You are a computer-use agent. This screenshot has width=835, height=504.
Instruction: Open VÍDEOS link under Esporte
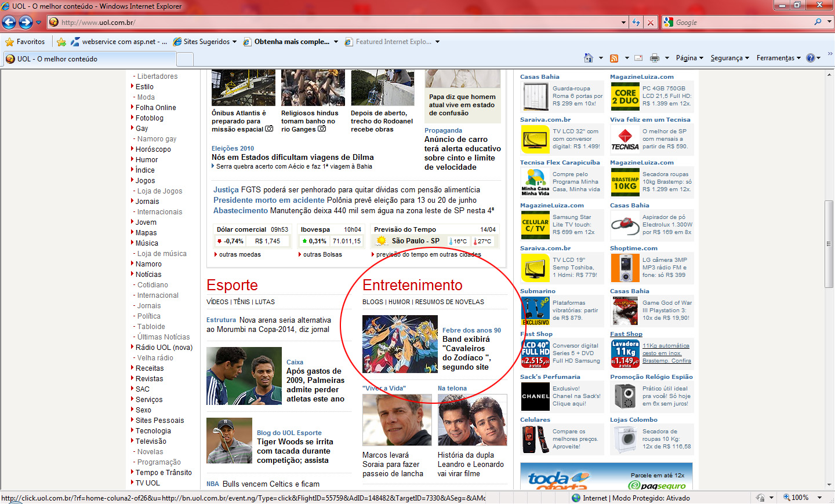point(217,302)
